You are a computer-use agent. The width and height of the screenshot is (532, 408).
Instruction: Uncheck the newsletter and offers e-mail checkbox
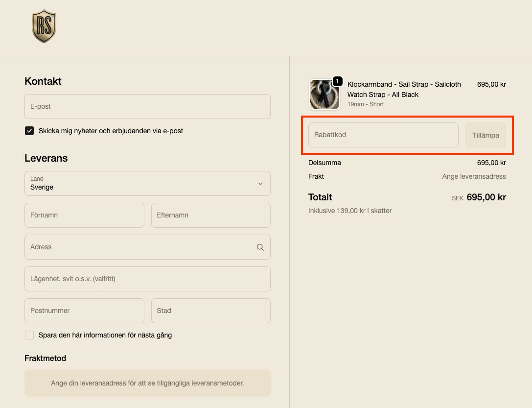coord(29,131)
